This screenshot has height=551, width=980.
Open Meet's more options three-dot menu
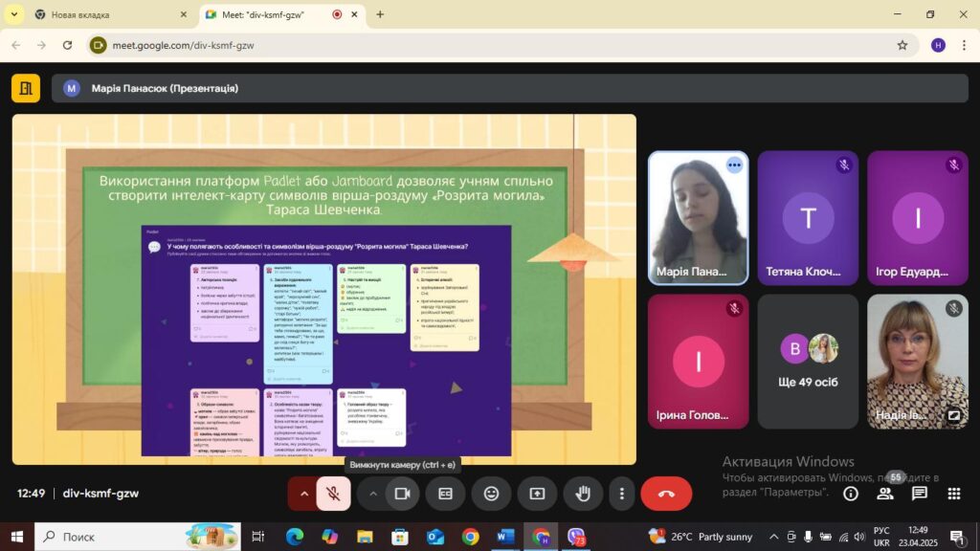[x=621, y=494]
